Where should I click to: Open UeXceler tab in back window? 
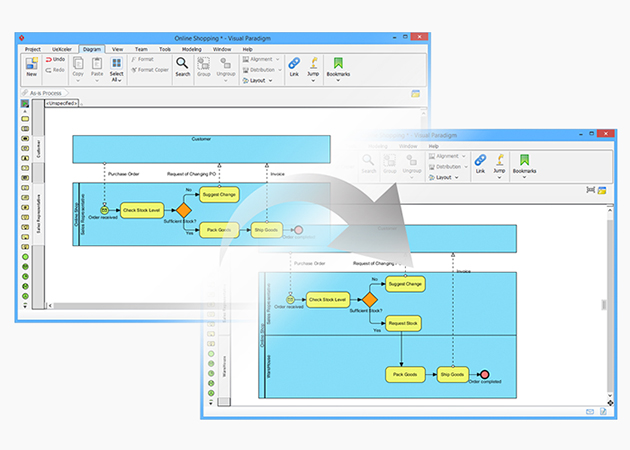(x=61, y=49)
